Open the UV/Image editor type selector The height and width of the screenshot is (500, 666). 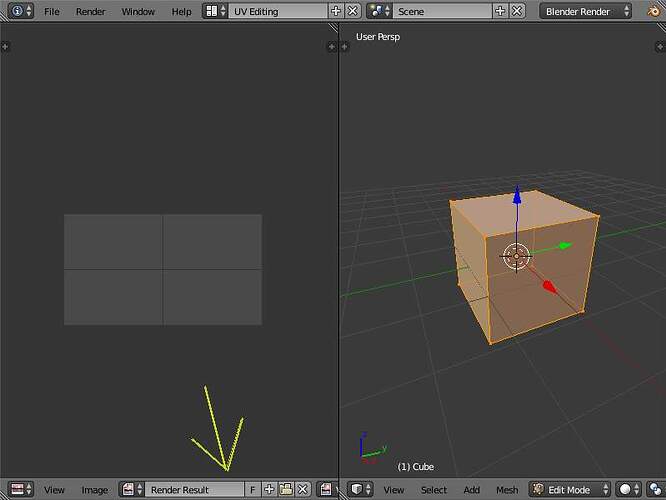point(21,489)
